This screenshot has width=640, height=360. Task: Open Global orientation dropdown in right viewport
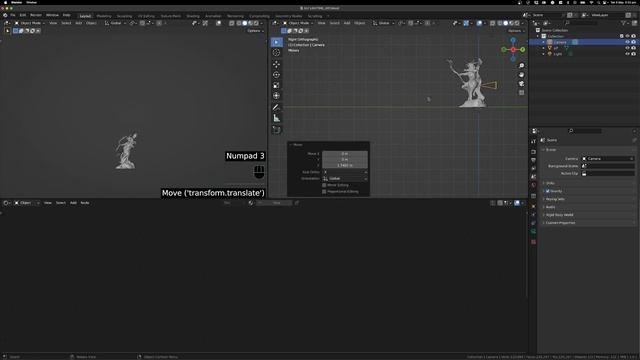[x=384, y=23]
